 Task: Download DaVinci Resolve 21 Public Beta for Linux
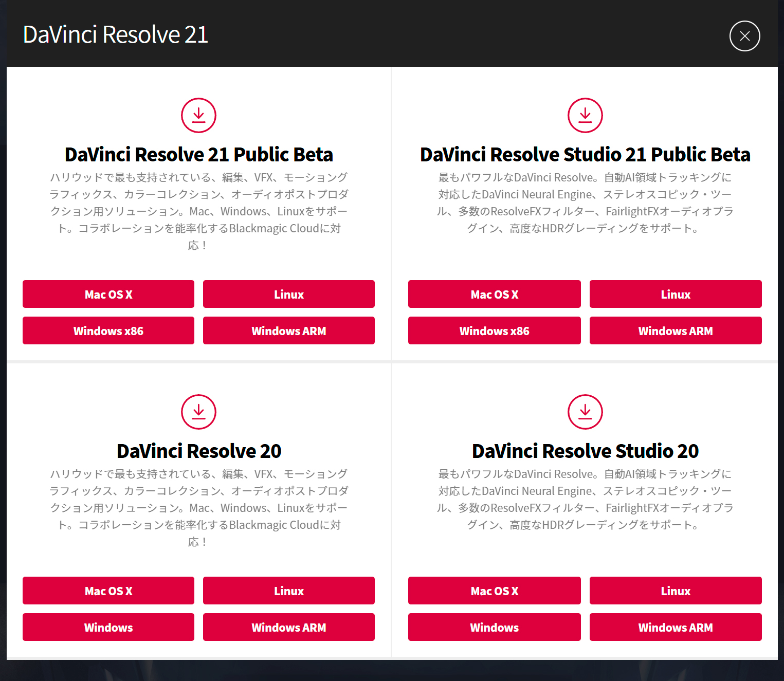[x=288, y=294]
